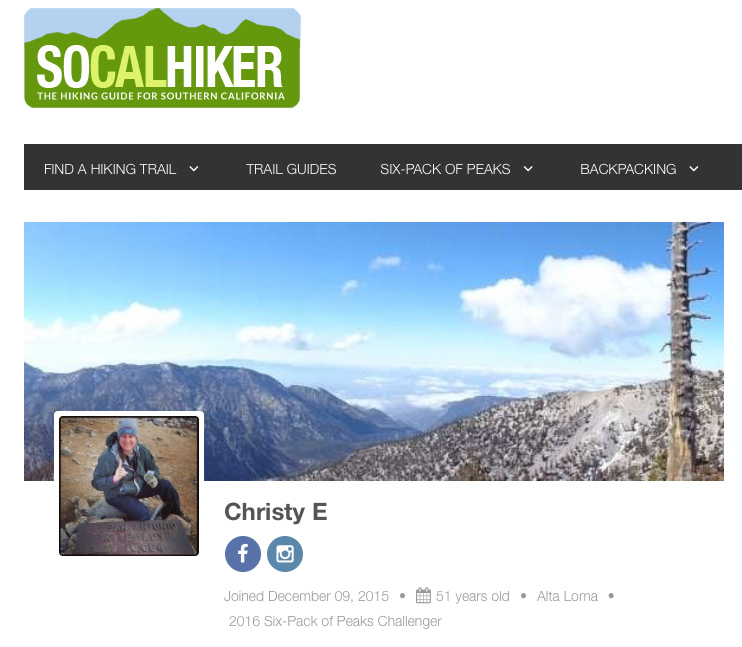Select Backpacking menu label

pyautogui.click(x=628, y=169)
